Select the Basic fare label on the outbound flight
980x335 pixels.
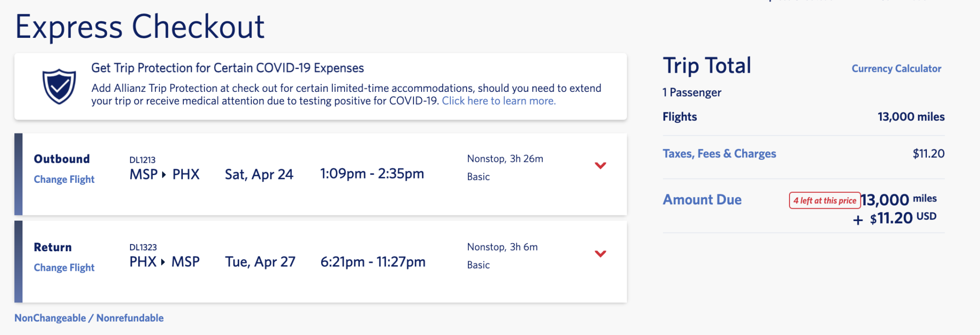[x=478, y=177]
